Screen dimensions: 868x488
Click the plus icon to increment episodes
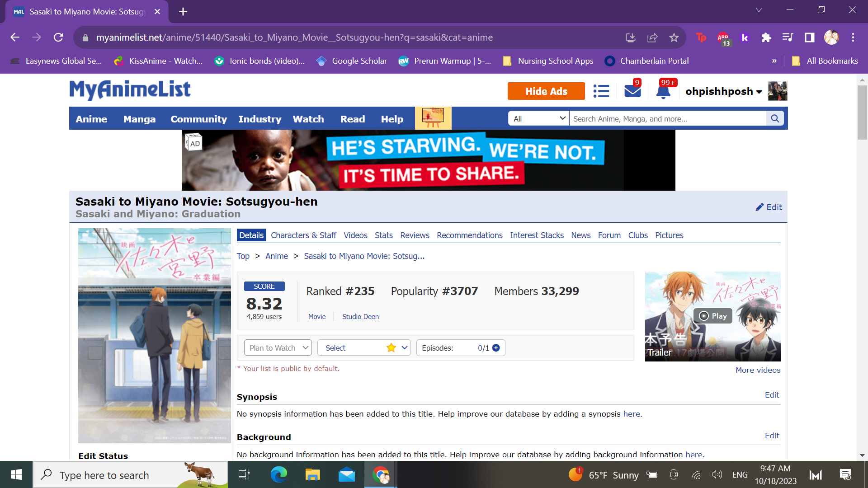click(x=496, y=347)
